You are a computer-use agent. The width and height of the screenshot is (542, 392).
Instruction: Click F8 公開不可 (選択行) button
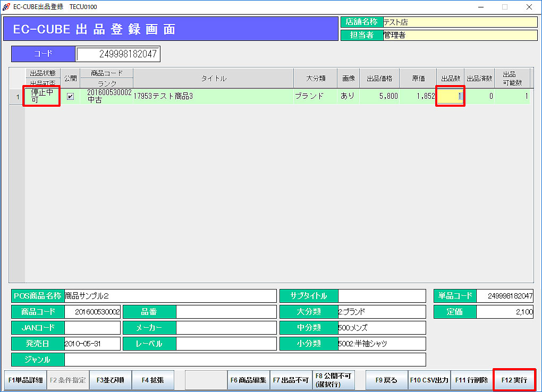334,380
